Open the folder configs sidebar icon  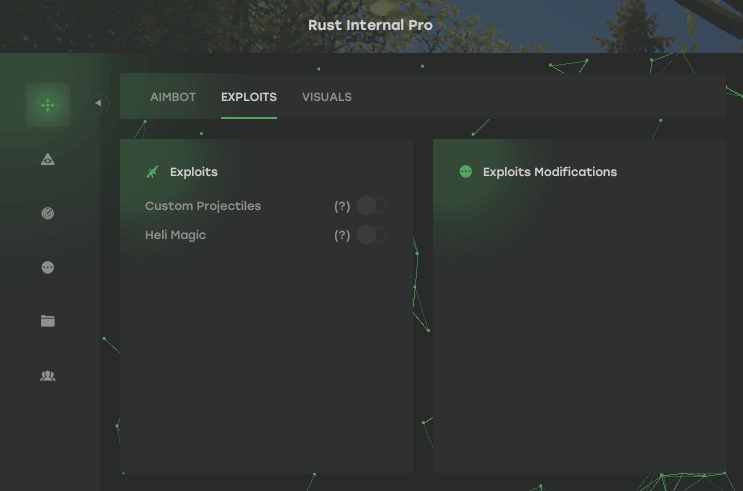48,321
